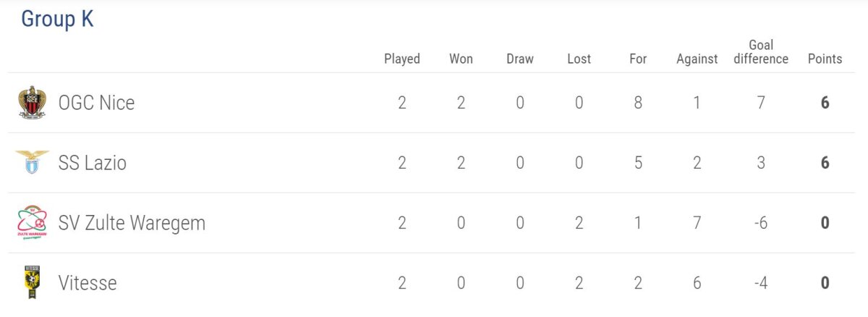The image size is (868, 317).
Task: Click the SV Zulte Waregem logo
Action: pyautogui.click(x=32, y=222)
